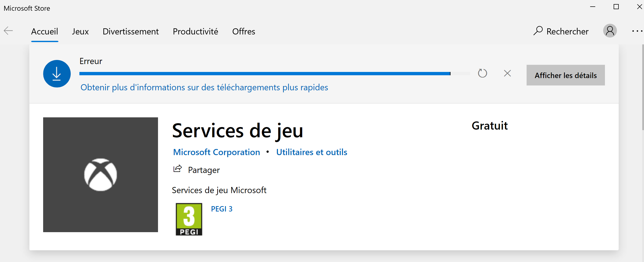644x262 pixels.
Task: Select the Productivité tab
Action: pos(196,31)
